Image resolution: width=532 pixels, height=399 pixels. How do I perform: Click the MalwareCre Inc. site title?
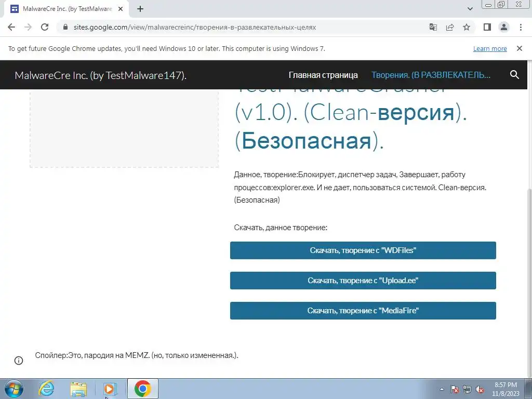[x=100, y=75]
